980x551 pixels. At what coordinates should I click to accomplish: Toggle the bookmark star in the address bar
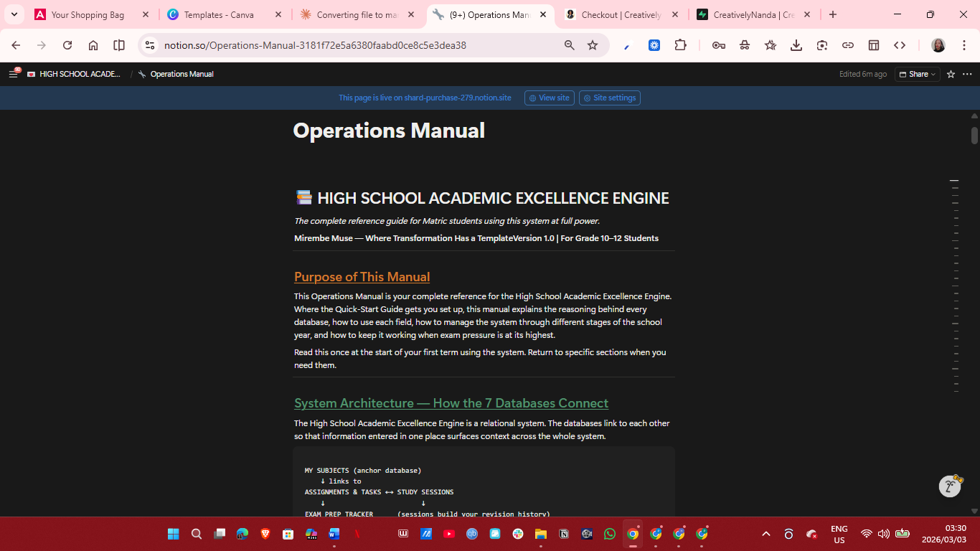pyautogui.click(x=593, y=44)
